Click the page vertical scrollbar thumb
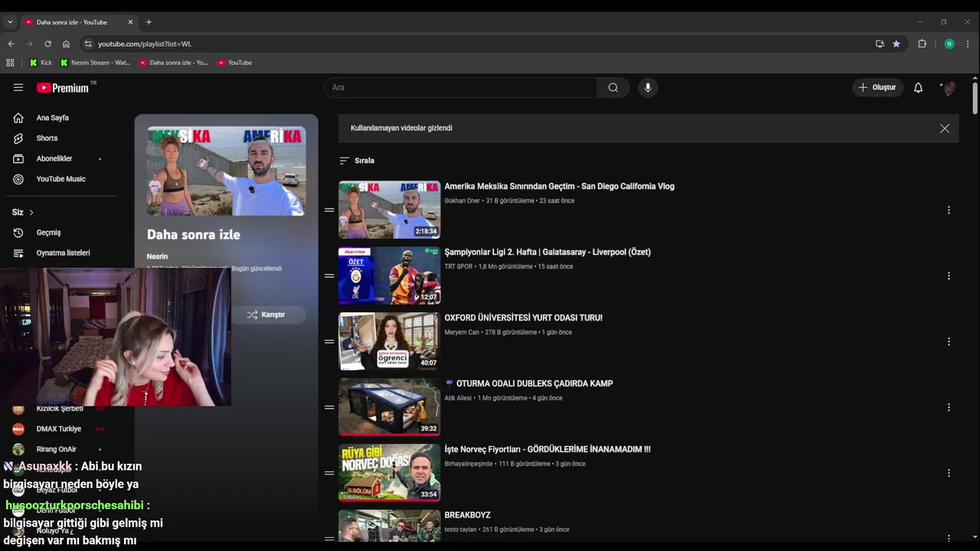Image resolution: width=980 pixels, height=551 pixels. (975, 98)
